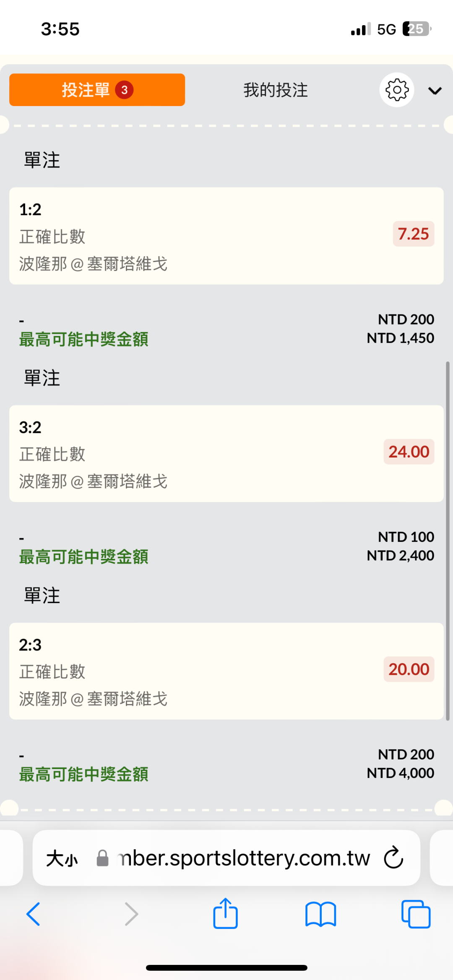
Task: Edit NTD 100 stake for 3:2 bet
Action: [x=406, y=537]
